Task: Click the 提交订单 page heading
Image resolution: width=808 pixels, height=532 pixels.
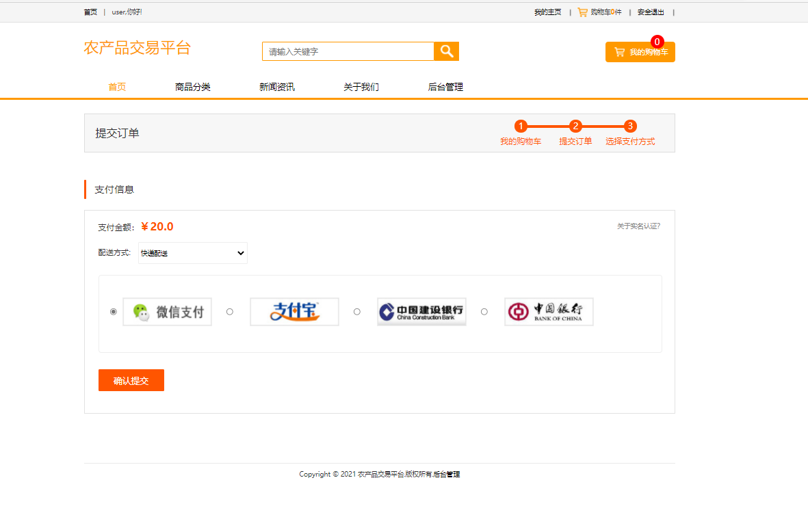Action: click(x=118, y=133)
